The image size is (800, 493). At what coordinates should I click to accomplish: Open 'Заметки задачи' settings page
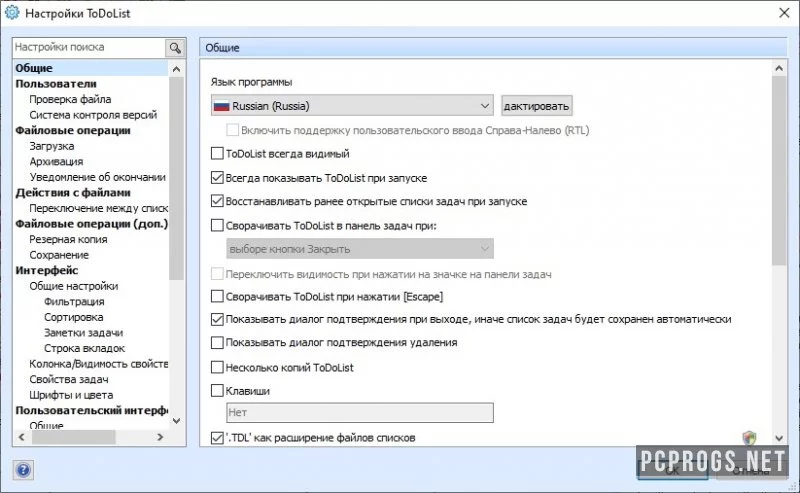(83, 333)
